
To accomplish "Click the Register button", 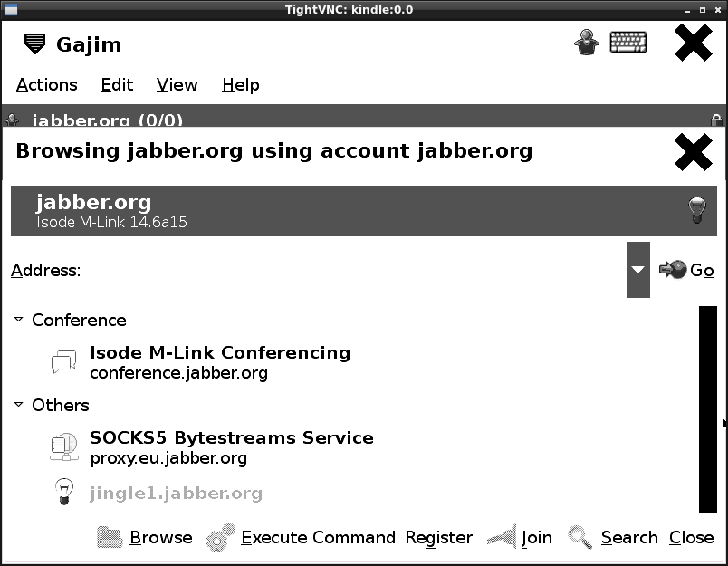I will coord(439,538).
